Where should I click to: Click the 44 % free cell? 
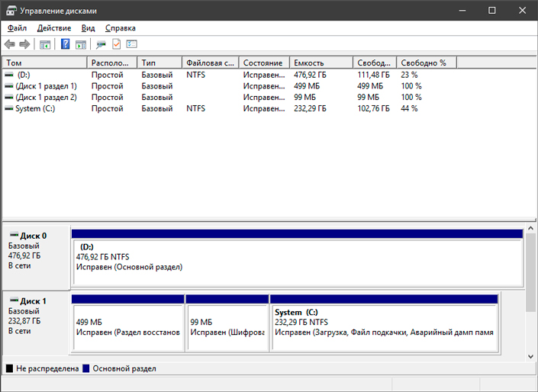[409, 109]
